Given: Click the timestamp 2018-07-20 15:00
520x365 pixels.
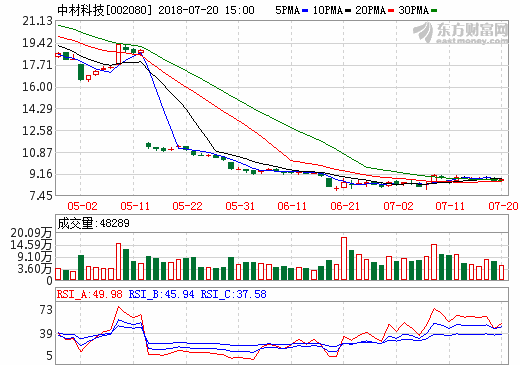Looking at the screenshot, I should 206,10.
